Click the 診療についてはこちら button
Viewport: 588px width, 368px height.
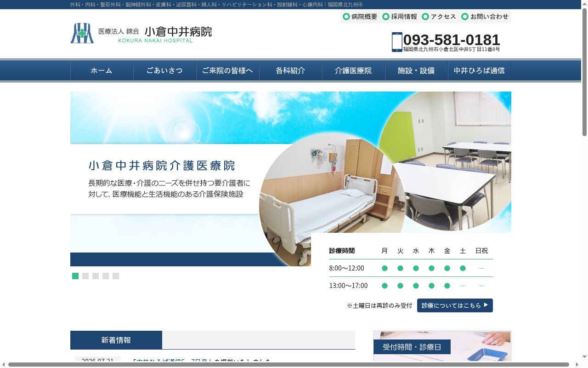(455, 305)
